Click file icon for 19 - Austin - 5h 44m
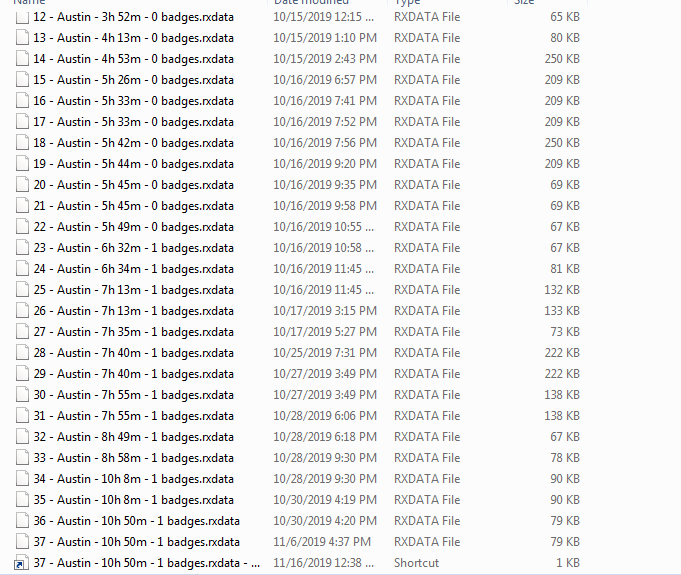Screen dimensions: 681x575 (x=22, y=164)
